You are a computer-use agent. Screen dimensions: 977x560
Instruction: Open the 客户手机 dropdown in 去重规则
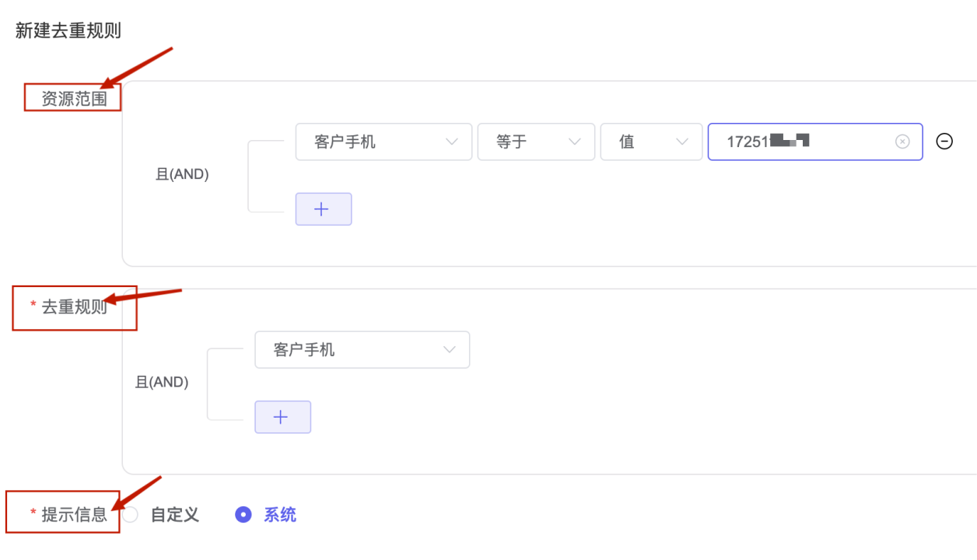(362, 349)
